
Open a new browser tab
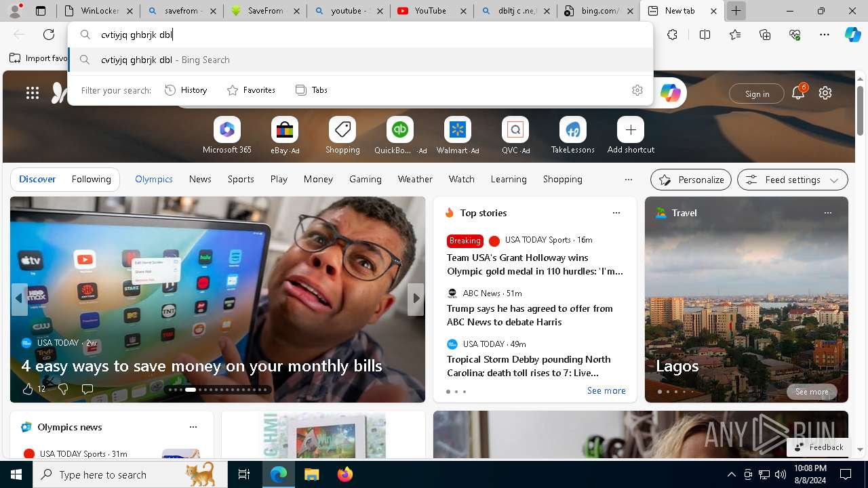point(736,11)
